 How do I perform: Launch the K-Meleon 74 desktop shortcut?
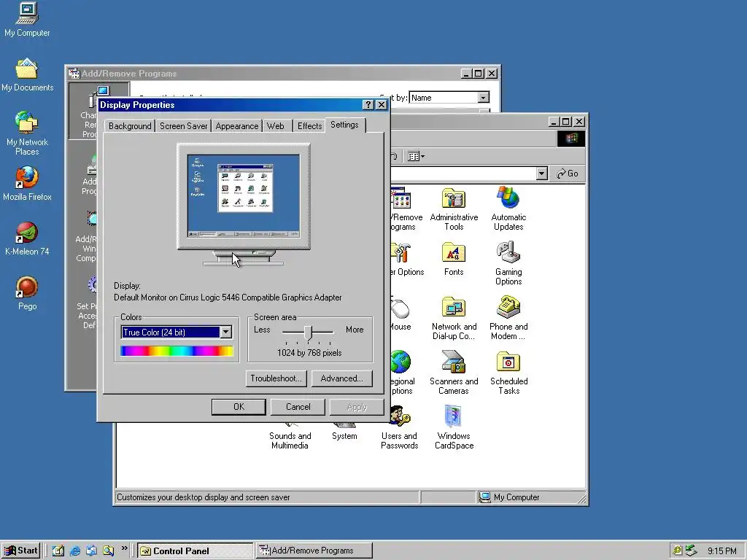(x=27, y=239)
